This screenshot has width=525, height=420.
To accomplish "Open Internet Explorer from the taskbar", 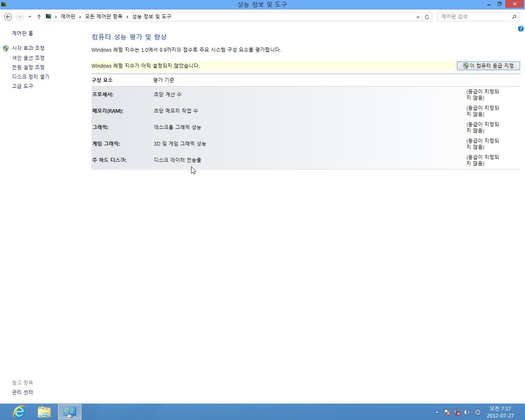I will coord(19,411).
